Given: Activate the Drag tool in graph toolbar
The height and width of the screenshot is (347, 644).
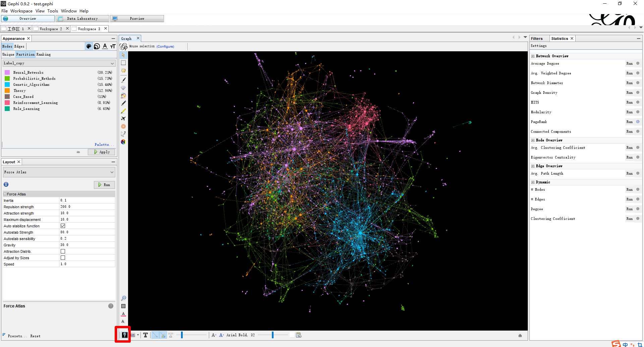Looking at the screenshot, I should click(x=123, y=70).
